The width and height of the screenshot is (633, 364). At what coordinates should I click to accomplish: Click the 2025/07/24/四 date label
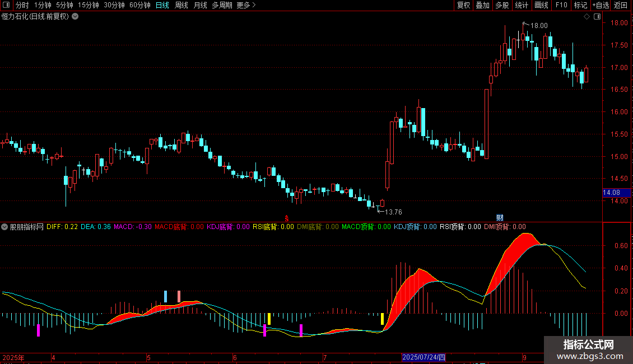coord(423,357)
